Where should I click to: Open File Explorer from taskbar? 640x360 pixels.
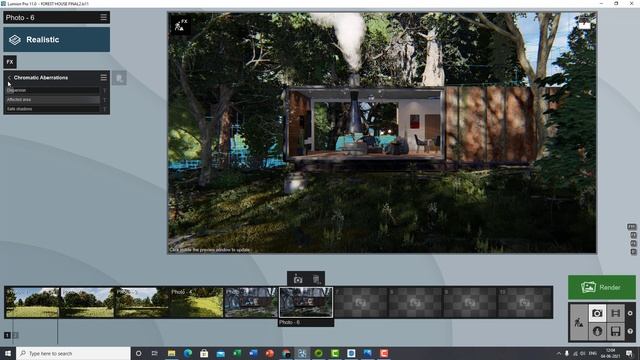coord(171,353)
